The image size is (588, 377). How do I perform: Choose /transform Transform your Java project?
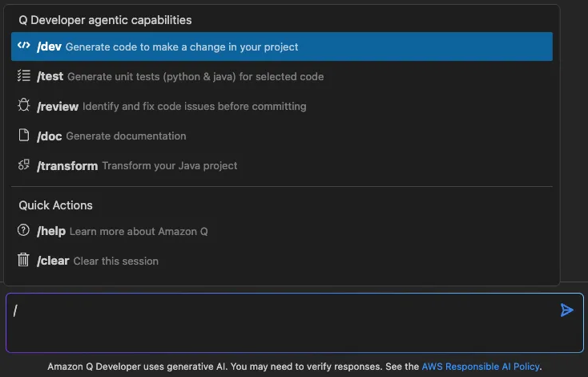(137, 165)
